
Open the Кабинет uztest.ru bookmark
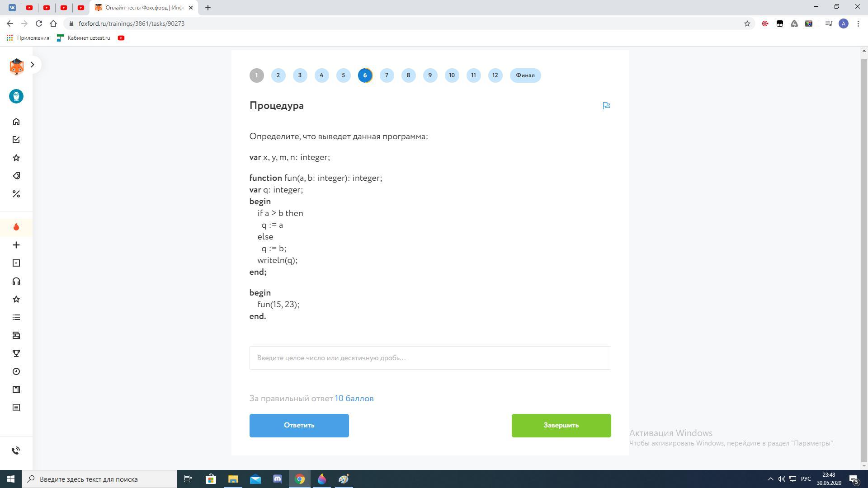coord(84,38)
